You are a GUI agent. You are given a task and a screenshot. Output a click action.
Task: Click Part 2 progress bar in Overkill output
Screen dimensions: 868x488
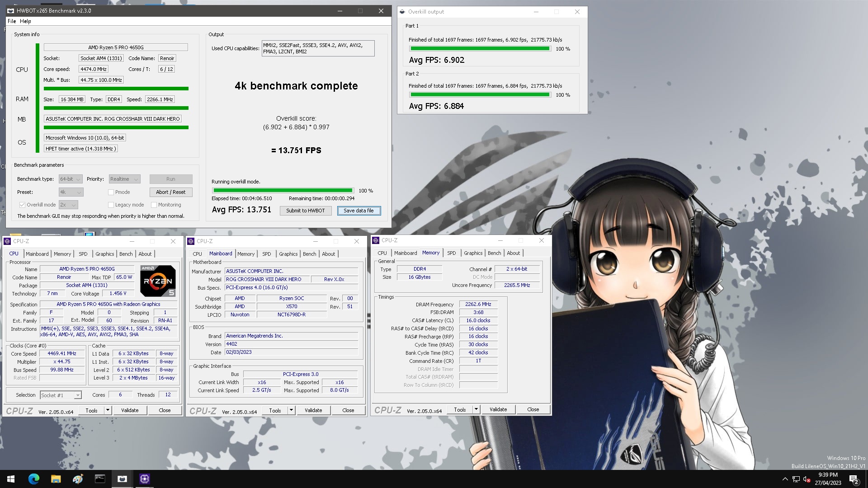[x=480, y=94]
